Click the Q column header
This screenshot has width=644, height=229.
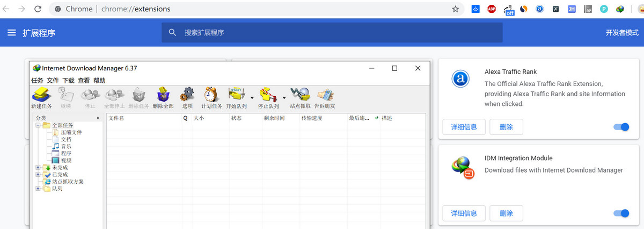click(186, 118)
